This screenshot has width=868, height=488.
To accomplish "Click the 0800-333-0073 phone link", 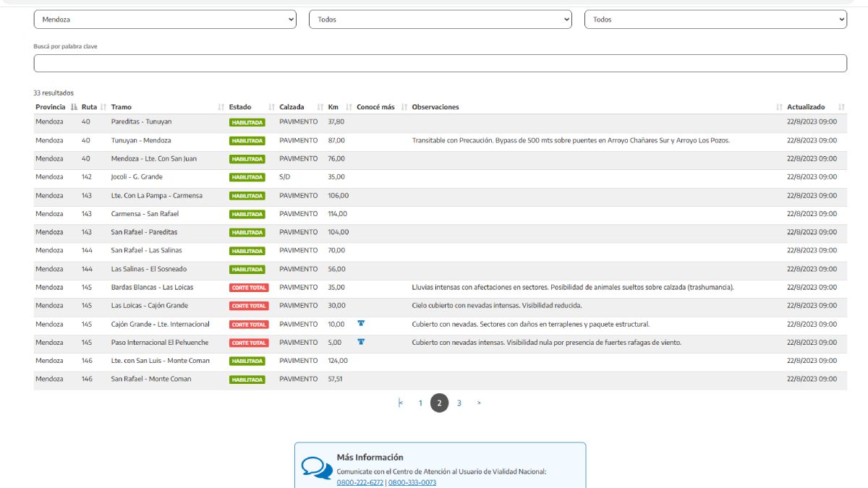I will [x=412, y=482].
